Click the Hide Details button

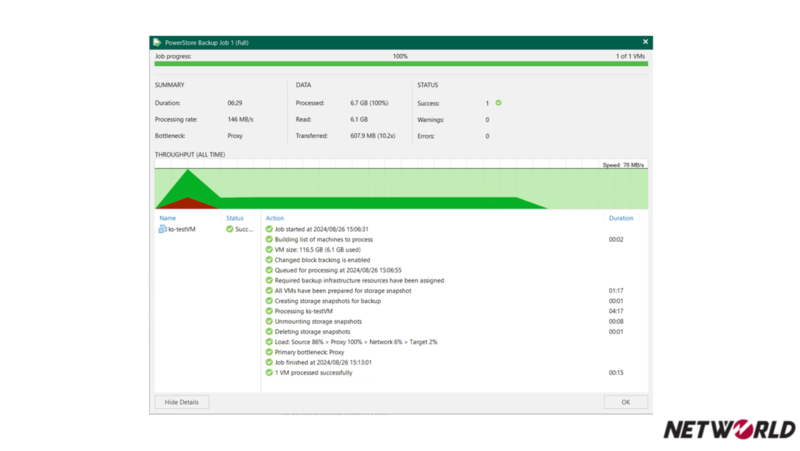pos(182,402)
